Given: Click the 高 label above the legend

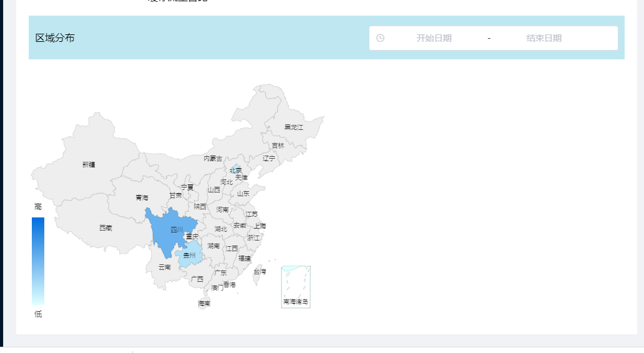Looking at the screenshot, I should tap(38, 206).
